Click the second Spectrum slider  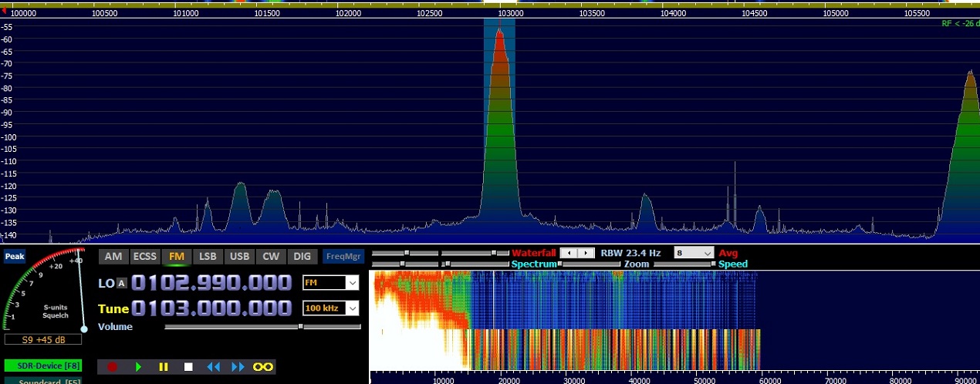pos(475,264)
